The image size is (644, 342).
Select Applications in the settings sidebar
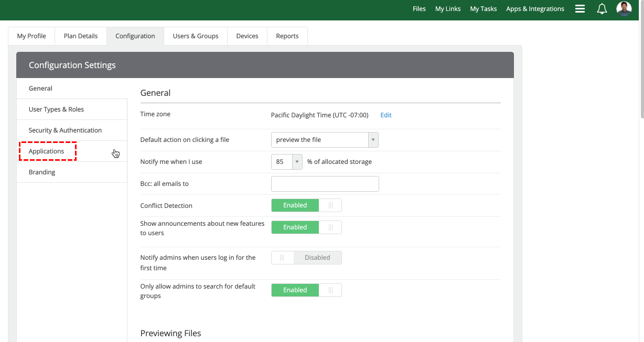click(x=47, y=151)
